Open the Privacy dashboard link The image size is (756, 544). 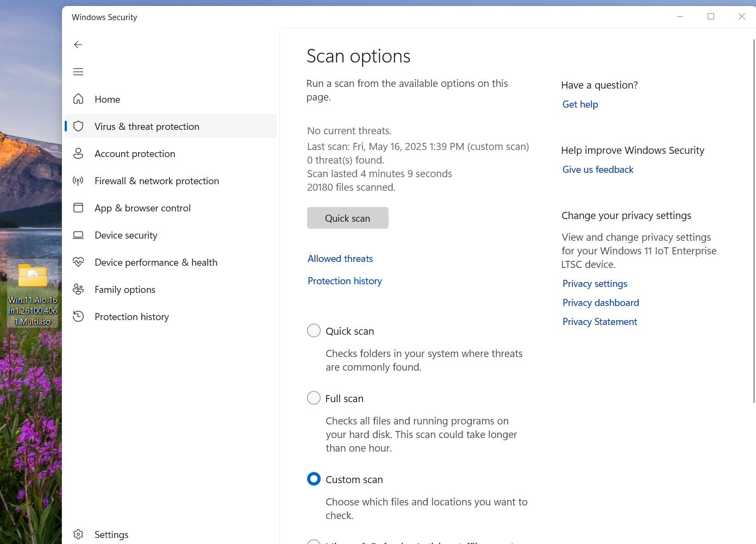pos(601,303)
